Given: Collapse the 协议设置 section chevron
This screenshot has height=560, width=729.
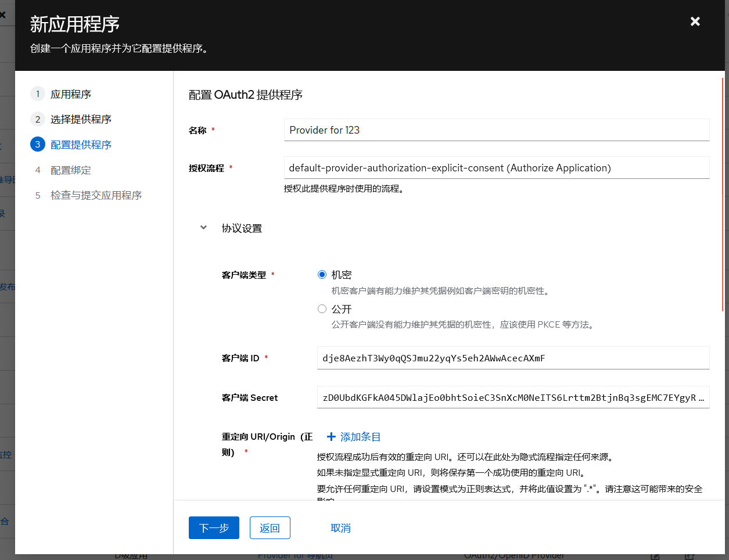Looking at the screenshot, I should (x=203, y=228).
